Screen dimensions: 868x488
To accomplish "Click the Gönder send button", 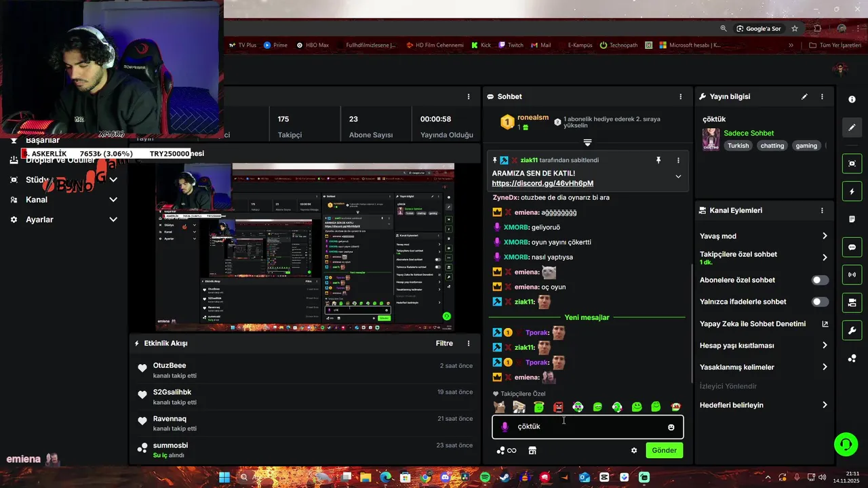I will [x=664, y=451].
